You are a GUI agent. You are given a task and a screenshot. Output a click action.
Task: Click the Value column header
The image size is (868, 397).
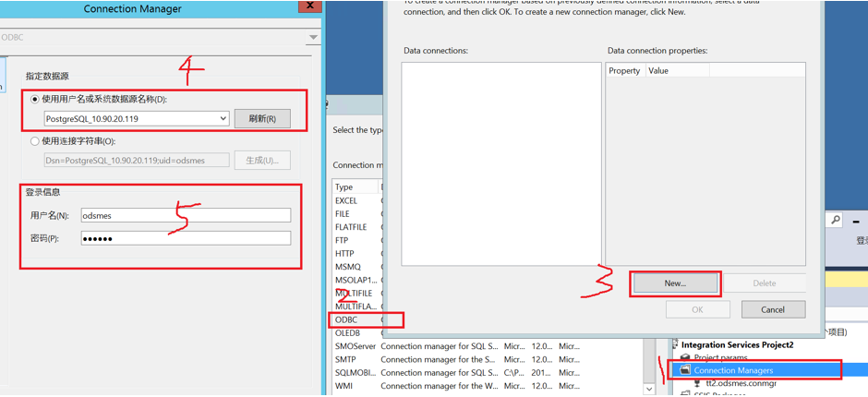(x=677, y=70)
